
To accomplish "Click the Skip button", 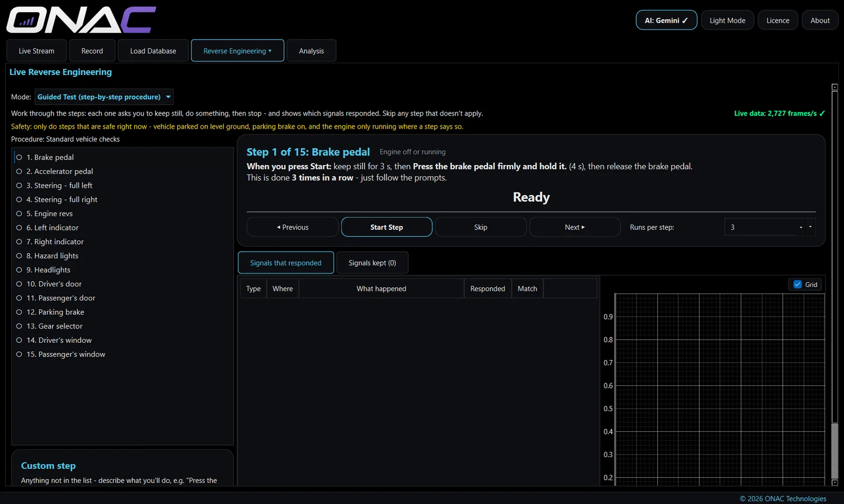I will point(481,227).
